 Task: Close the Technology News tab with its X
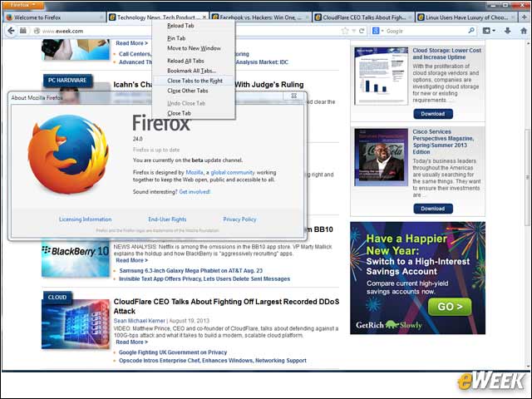204,17
